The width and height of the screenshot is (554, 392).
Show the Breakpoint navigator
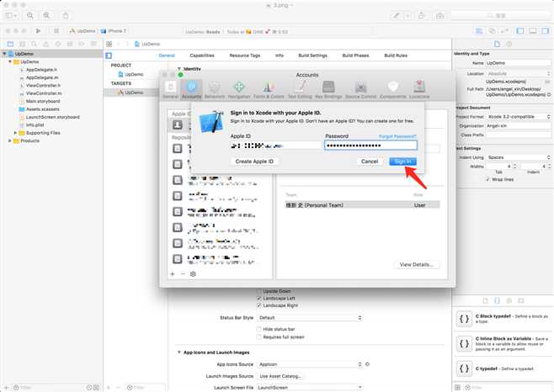[x=82, y=44]
